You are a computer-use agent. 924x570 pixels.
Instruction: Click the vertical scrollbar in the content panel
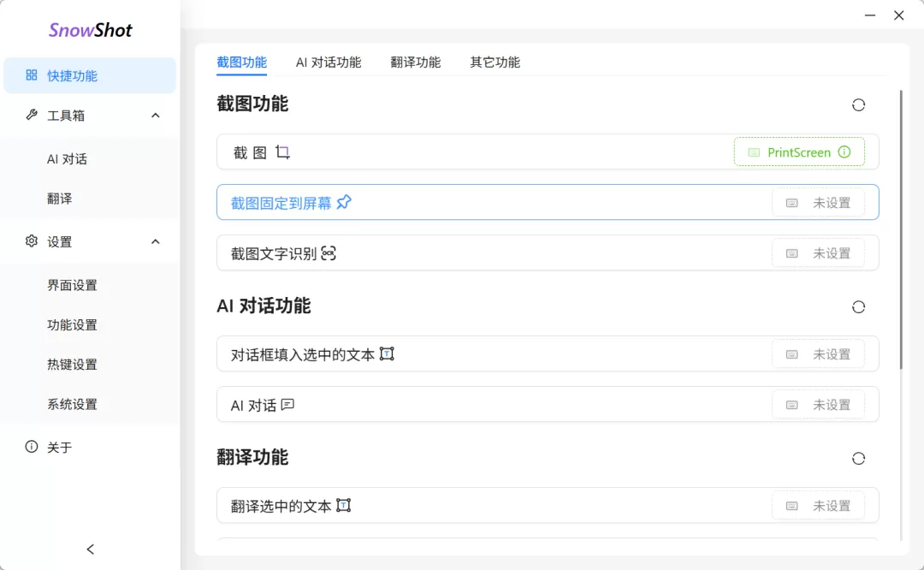900,229
